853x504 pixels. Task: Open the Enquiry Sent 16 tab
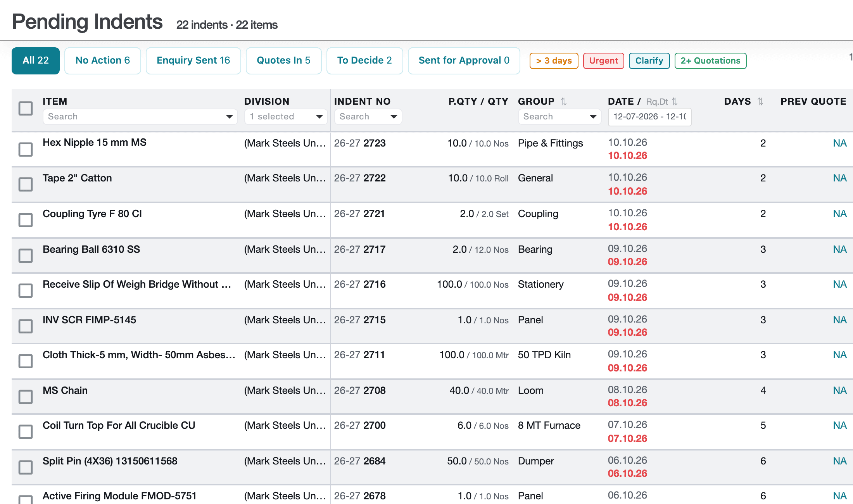click(193, 60)
